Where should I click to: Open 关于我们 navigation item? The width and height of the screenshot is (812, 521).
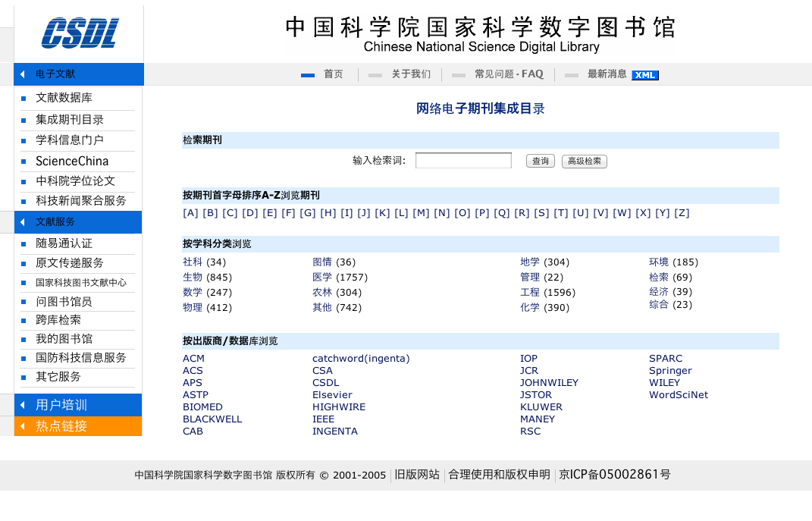click(411, 74)
